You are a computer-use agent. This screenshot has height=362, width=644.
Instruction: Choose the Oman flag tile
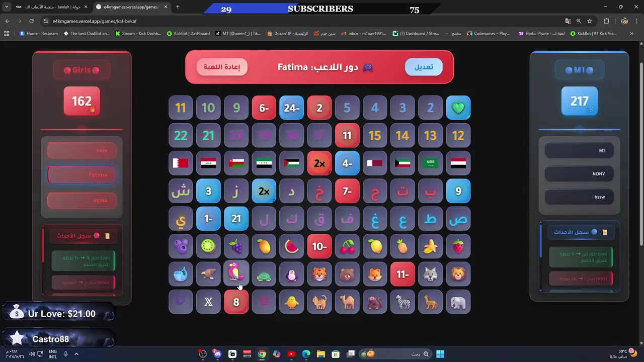click(x=236, y=163)
